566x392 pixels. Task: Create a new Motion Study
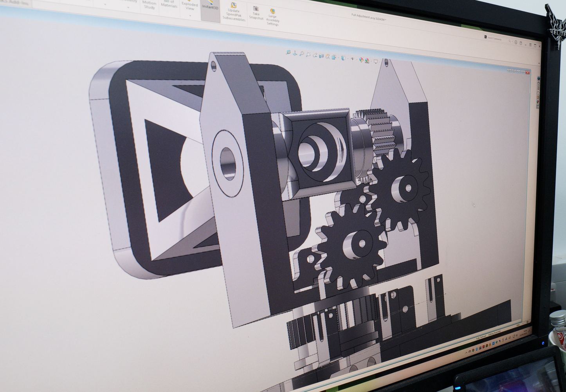click(x=149, y=5)
